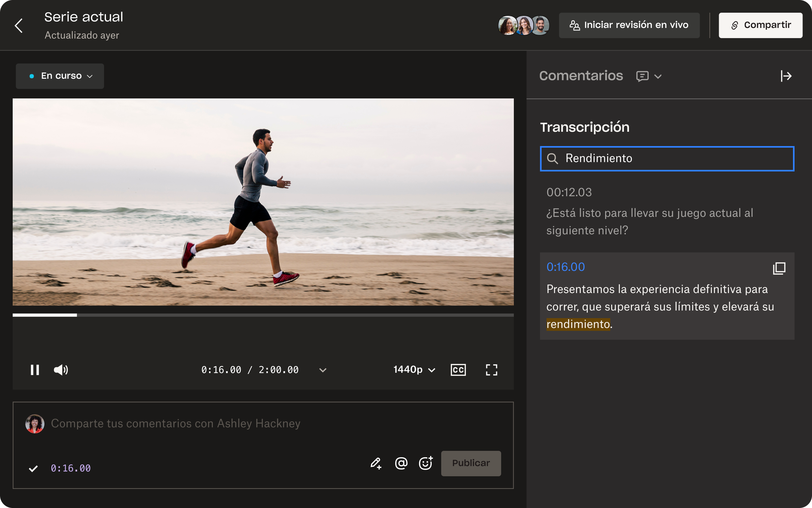Open the 1440p quality dropdown

414,370
